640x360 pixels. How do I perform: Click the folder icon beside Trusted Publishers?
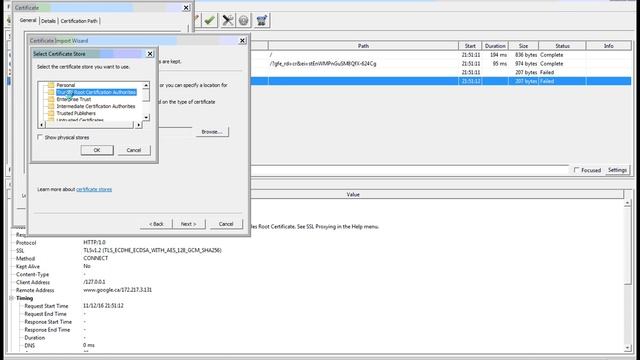51,113
